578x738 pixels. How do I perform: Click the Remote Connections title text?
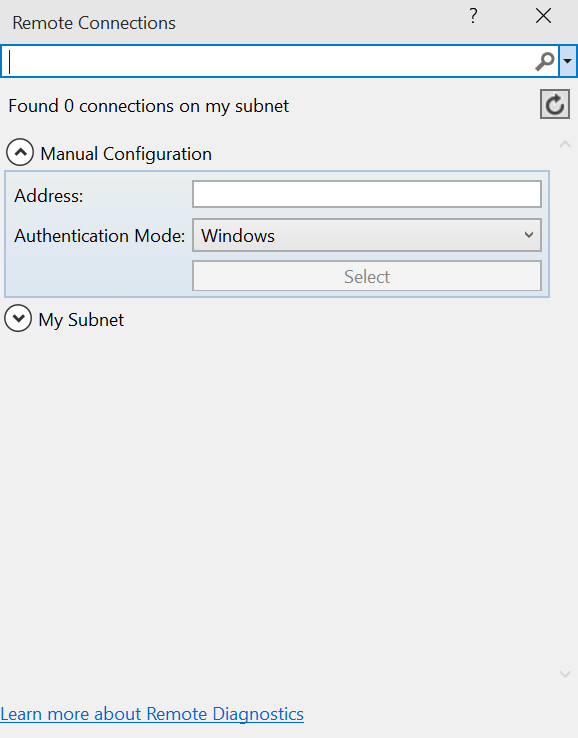click(x=94, y=23)
